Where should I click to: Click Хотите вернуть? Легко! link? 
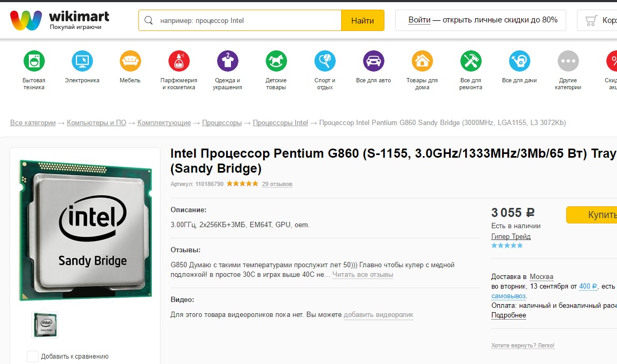(522, 345)
